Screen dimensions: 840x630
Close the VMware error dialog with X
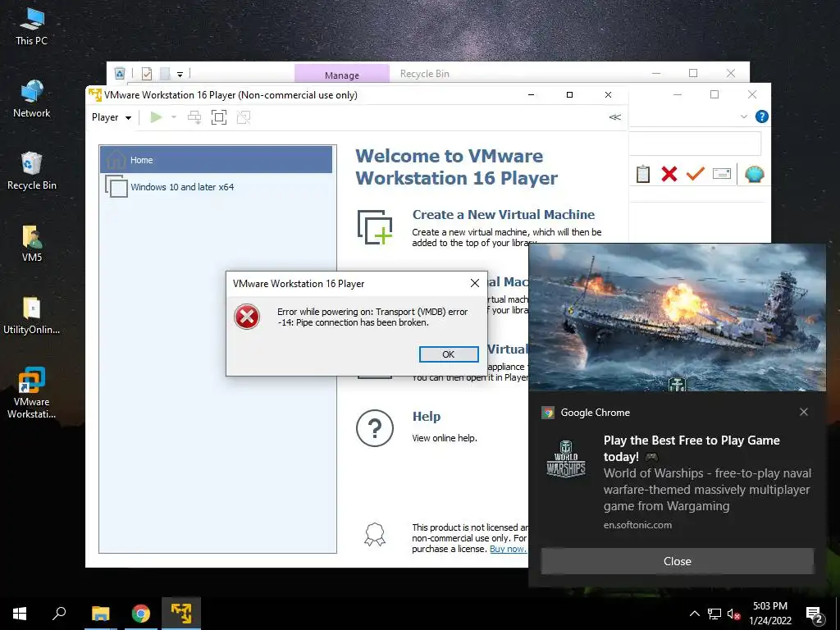pos(475,283)
